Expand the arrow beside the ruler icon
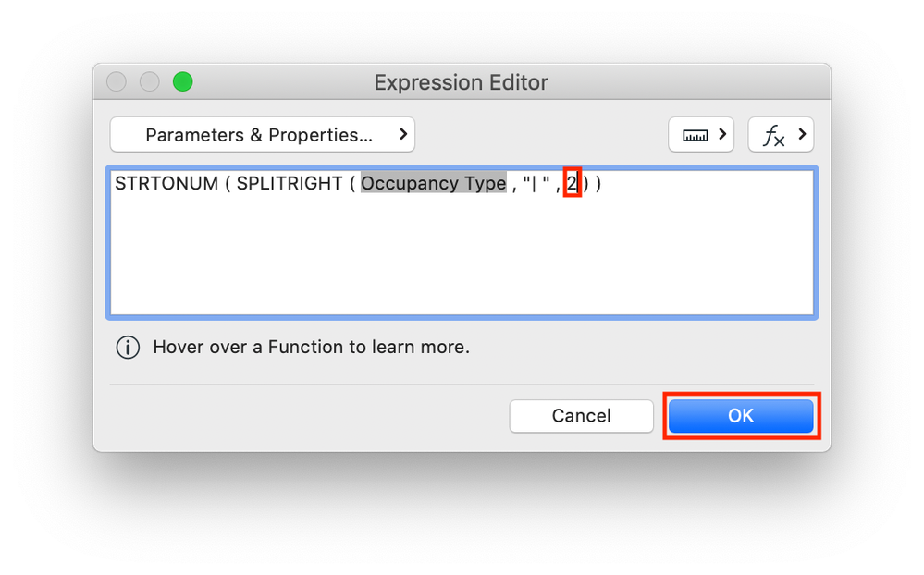The width and height of the screenshot is (924, 575). 721,135
